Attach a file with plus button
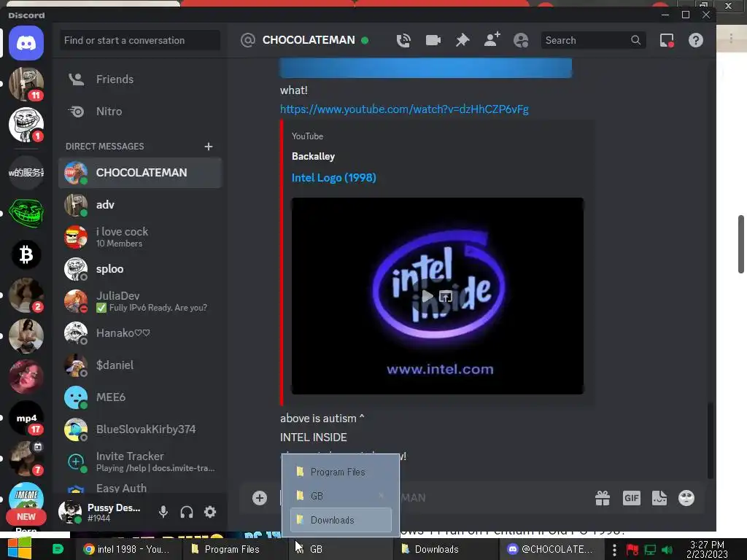Image resolution: width=747 pixels, height=560 pixels. tap(260, 498)
